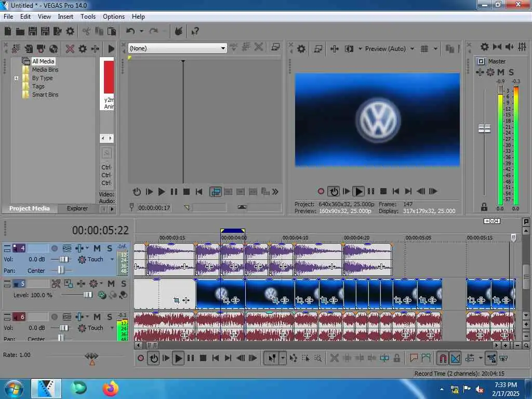Open the Options menu

(114, 17)
